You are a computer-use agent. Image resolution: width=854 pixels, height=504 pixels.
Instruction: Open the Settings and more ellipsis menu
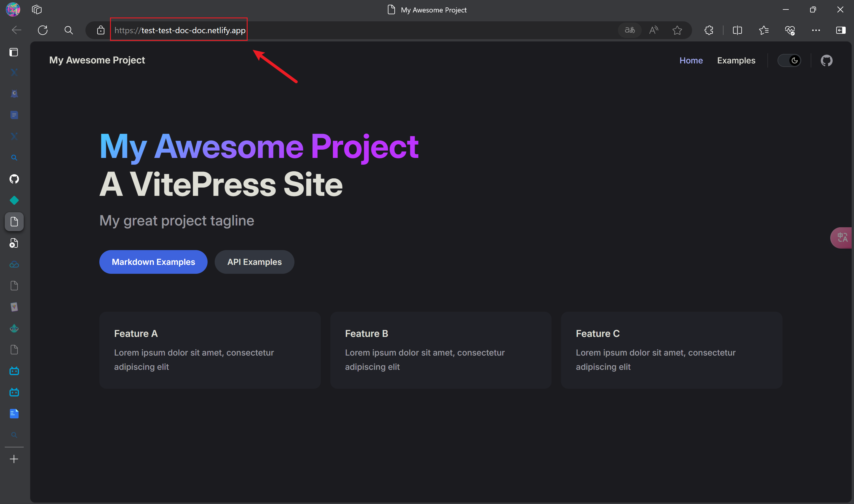coord(815,30)
